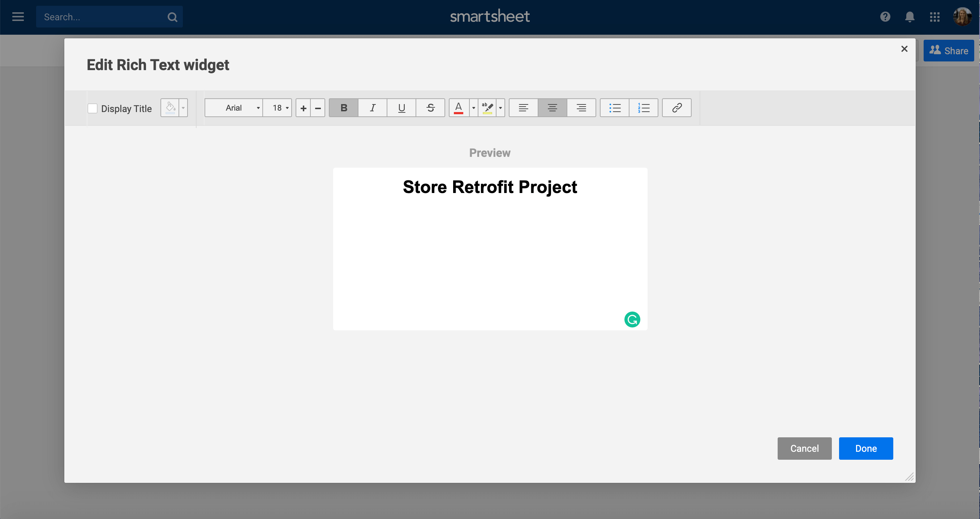Image resolution: width=980 pixels, height=519 pixels.
Task: Enable the Display Title checkbox
Action: point(93,108)
